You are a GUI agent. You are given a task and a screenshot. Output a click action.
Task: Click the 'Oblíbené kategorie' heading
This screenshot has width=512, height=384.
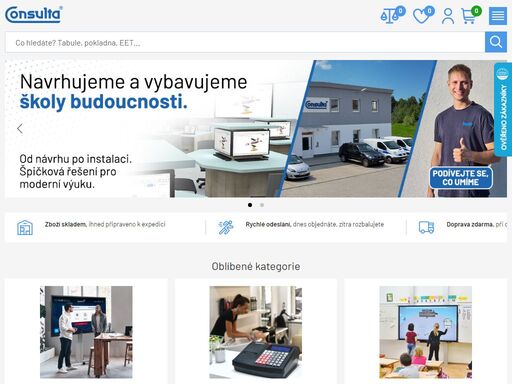[256, 266]
